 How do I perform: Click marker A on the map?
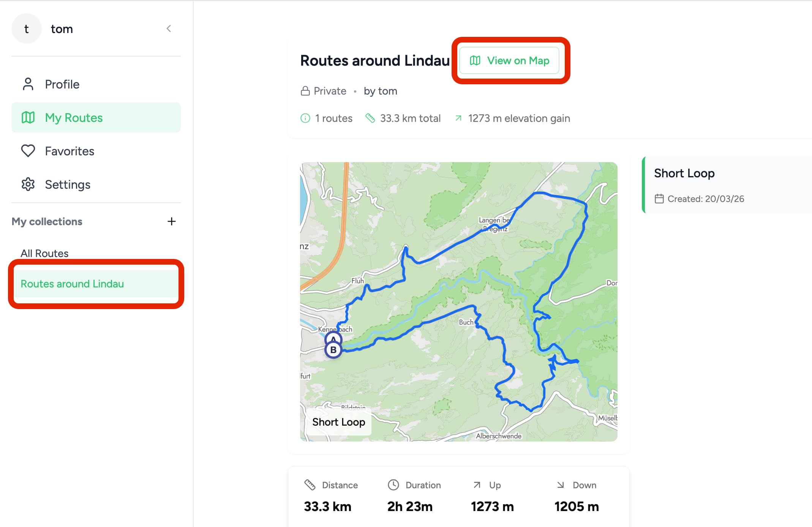tap(333, 338)
